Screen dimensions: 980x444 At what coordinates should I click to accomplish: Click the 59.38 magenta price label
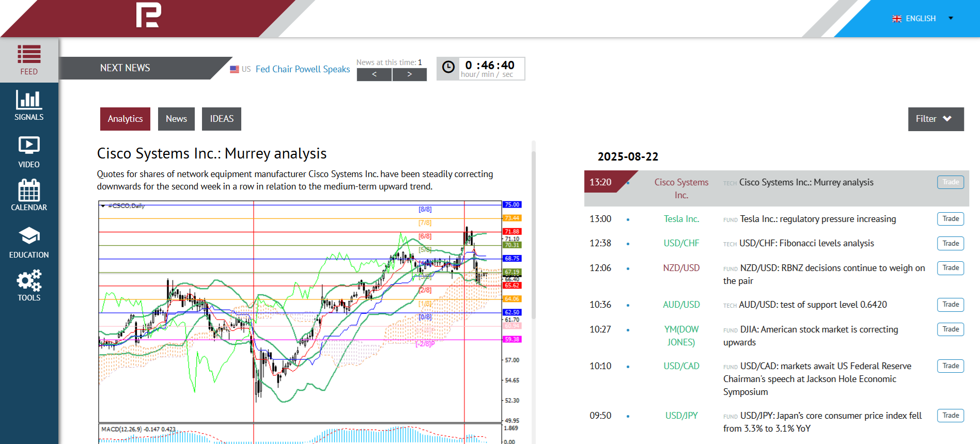512,340
